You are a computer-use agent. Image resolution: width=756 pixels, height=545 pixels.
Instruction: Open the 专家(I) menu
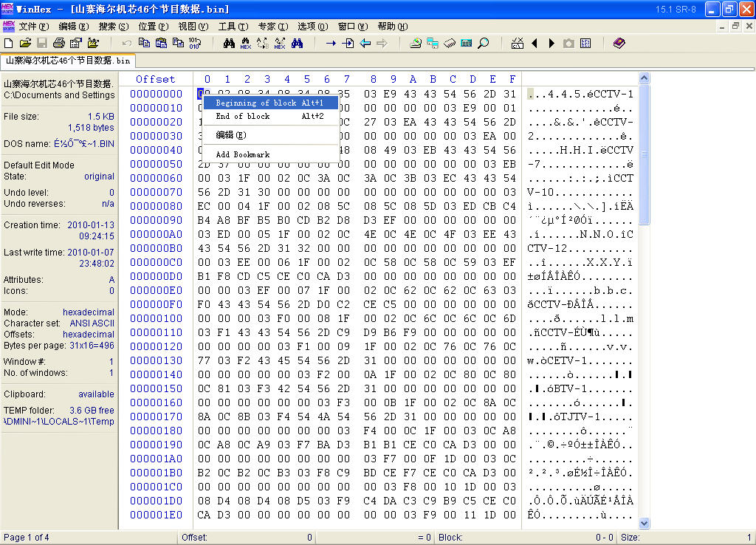tap(273, 26)
